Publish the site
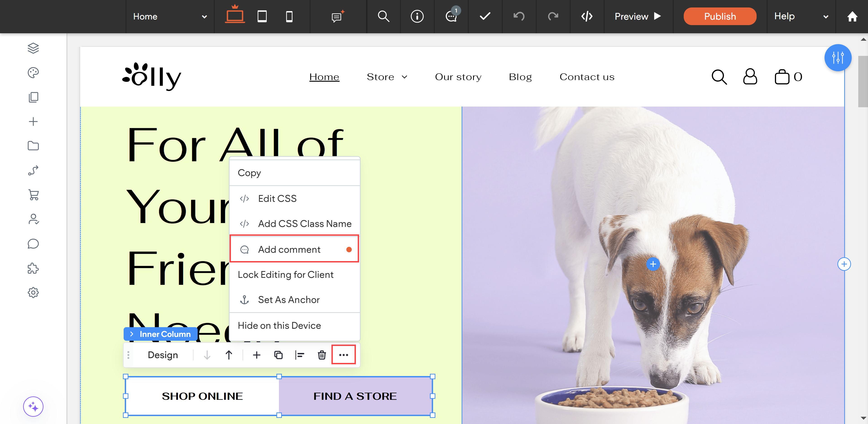This screenshot has width=868, height=424. [720, 16]
